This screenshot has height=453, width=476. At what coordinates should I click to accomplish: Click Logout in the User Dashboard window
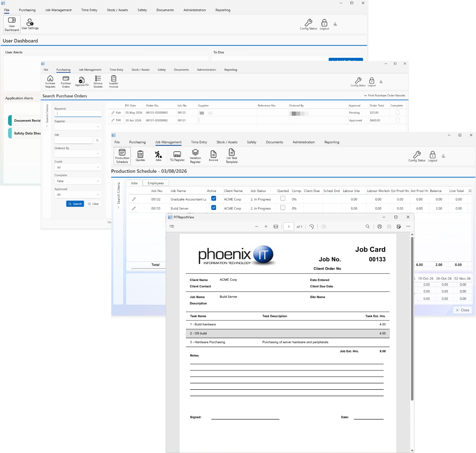point(325,24)
